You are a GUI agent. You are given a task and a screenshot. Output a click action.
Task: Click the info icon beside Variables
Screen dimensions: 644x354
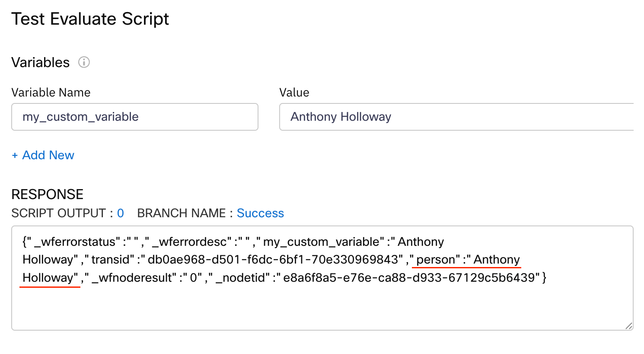coord(84,62)
